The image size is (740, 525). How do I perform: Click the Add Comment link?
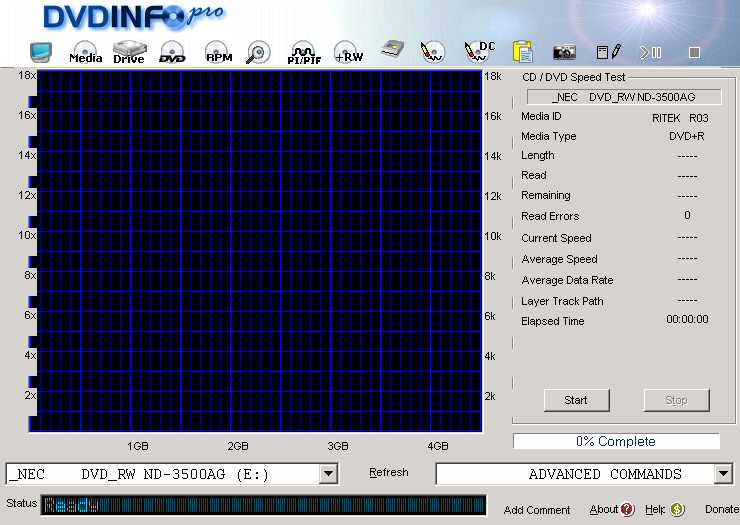(x=537, y=510)
